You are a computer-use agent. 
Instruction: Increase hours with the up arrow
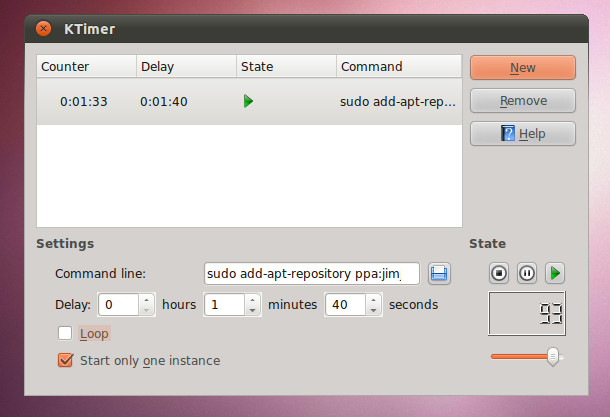[x=146, y=300]
